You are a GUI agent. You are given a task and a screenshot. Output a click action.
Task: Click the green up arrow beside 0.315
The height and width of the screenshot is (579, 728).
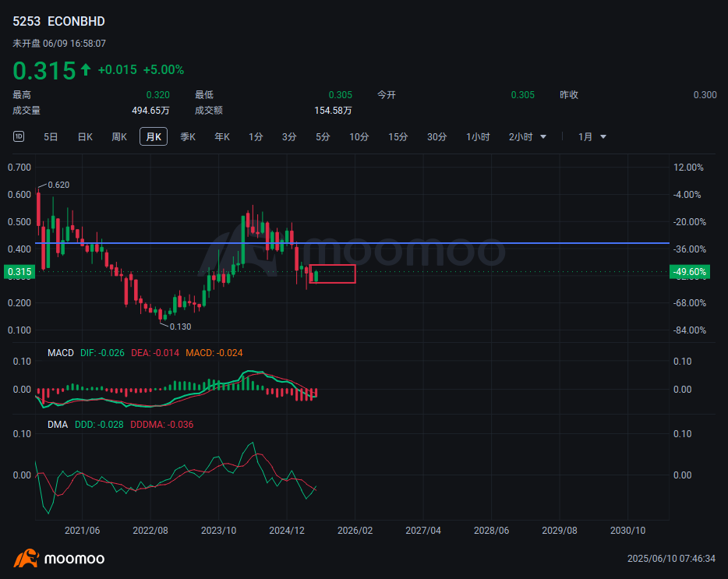pos(86,69)
